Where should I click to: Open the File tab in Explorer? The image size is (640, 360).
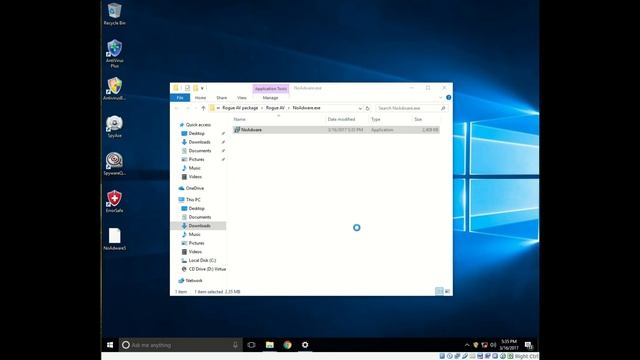180,98
